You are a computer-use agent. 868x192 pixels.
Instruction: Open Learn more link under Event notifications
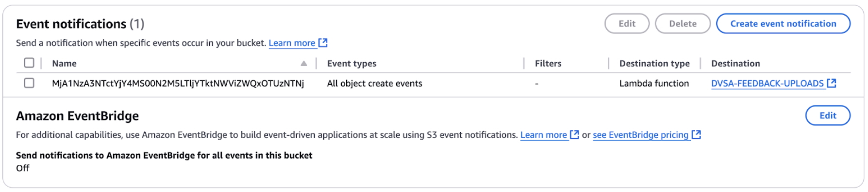pos(292,43)
